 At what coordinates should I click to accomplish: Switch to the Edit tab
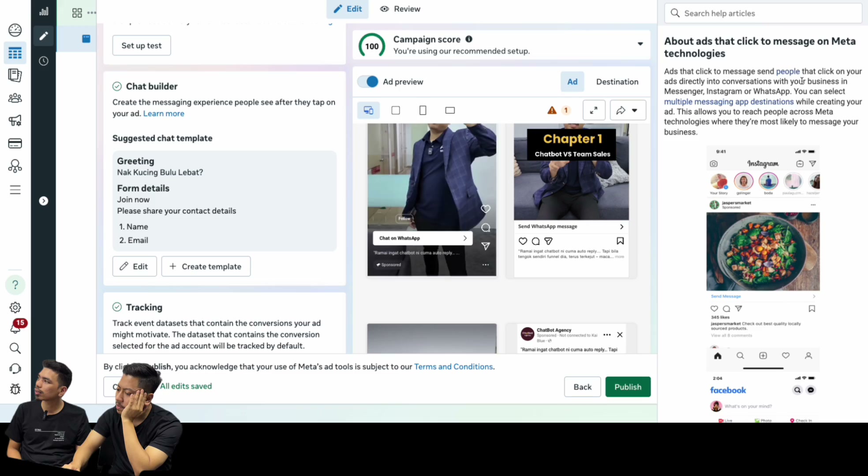348,9
